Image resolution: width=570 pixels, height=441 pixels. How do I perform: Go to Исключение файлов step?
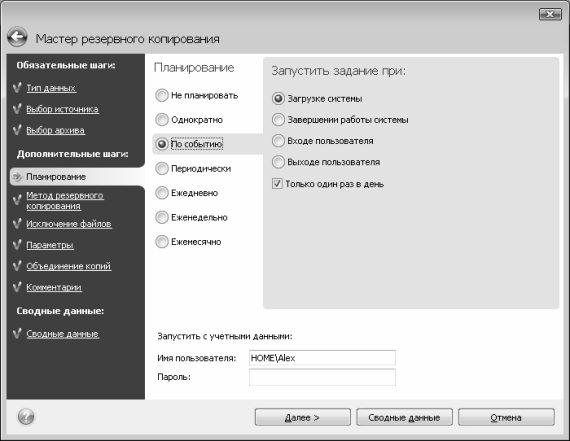(69, 224)
